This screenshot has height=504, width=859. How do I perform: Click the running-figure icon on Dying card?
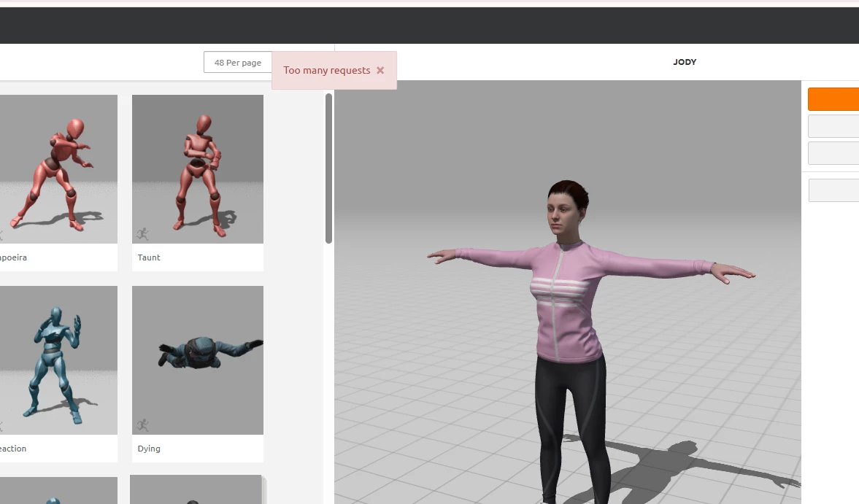point(143,425)
